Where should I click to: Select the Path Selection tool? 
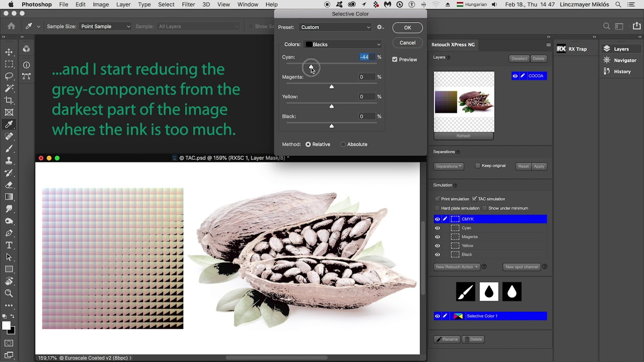click(x=9, y=257)
